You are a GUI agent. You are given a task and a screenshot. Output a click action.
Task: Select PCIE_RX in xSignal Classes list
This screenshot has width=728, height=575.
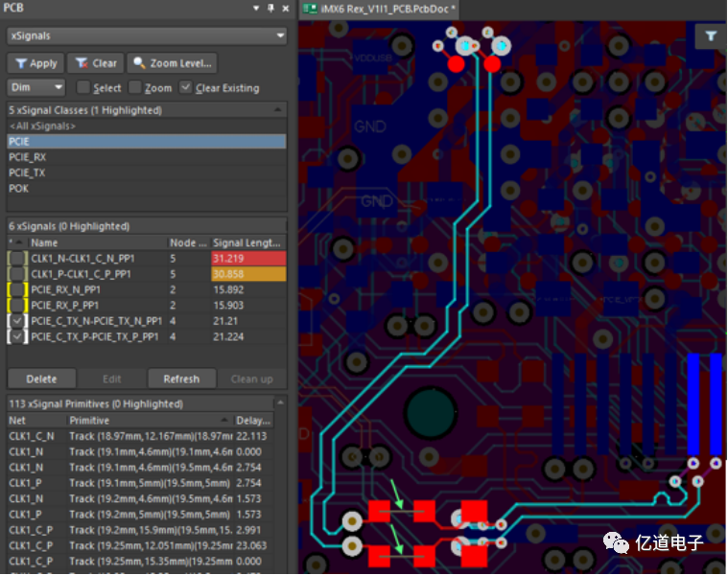pyautogui.click(x=27, y=157)
